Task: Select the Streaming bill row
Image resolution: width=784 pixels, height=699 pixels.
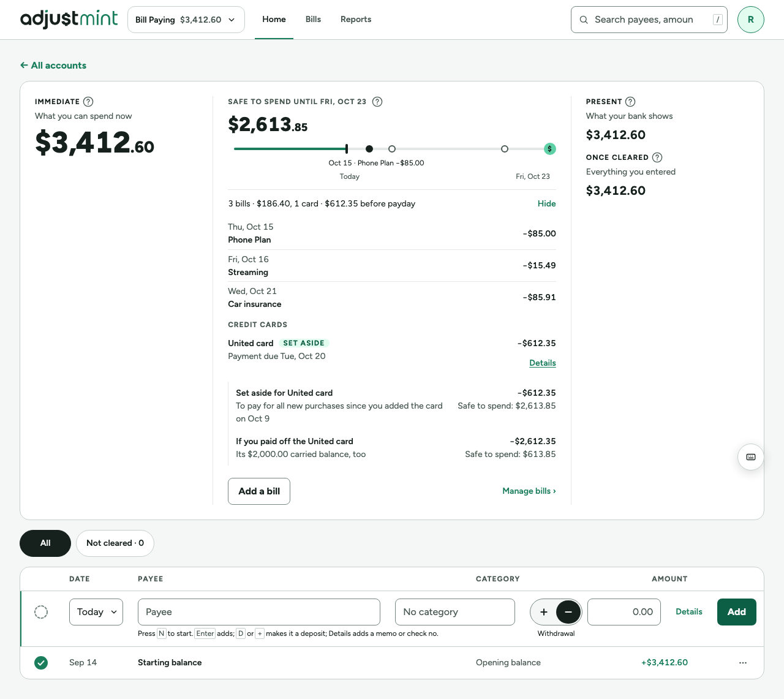Action: [x=392, y=266]
